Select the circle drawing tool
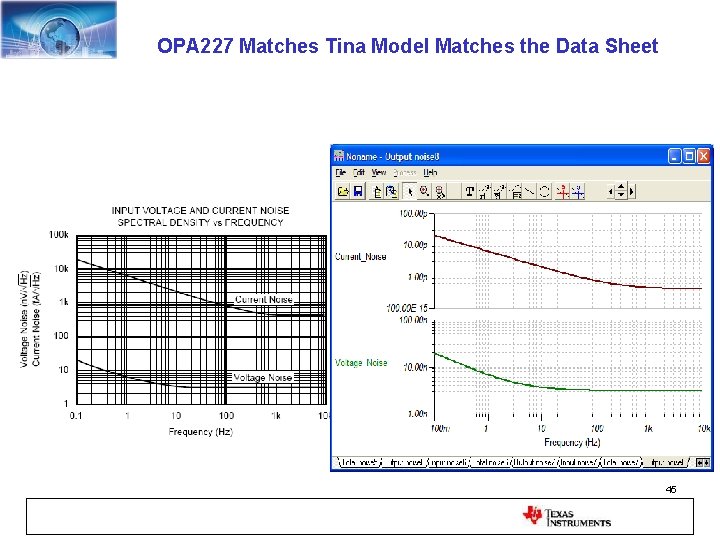This screenshot has width=720, height=540. coord(544,191)
